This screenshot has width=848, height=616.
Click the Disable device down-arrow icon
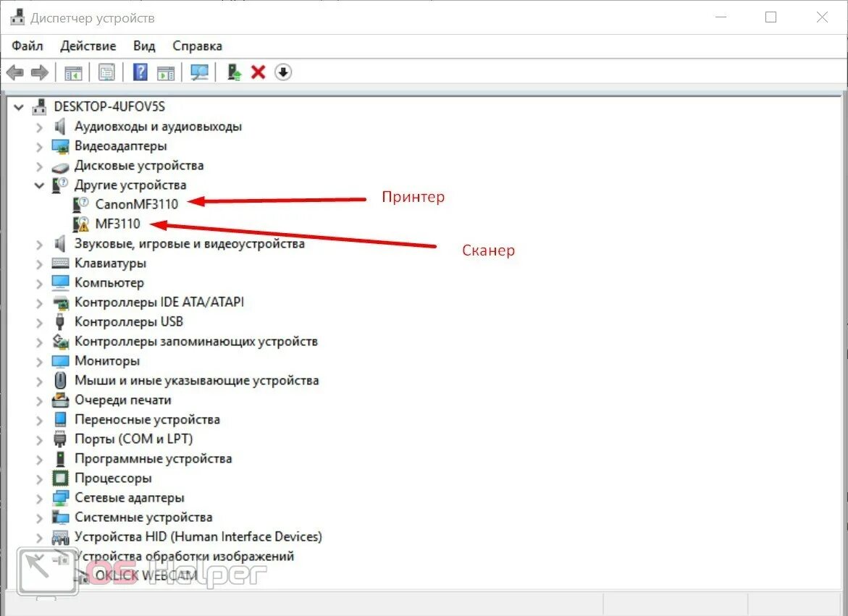pos(283,72)
